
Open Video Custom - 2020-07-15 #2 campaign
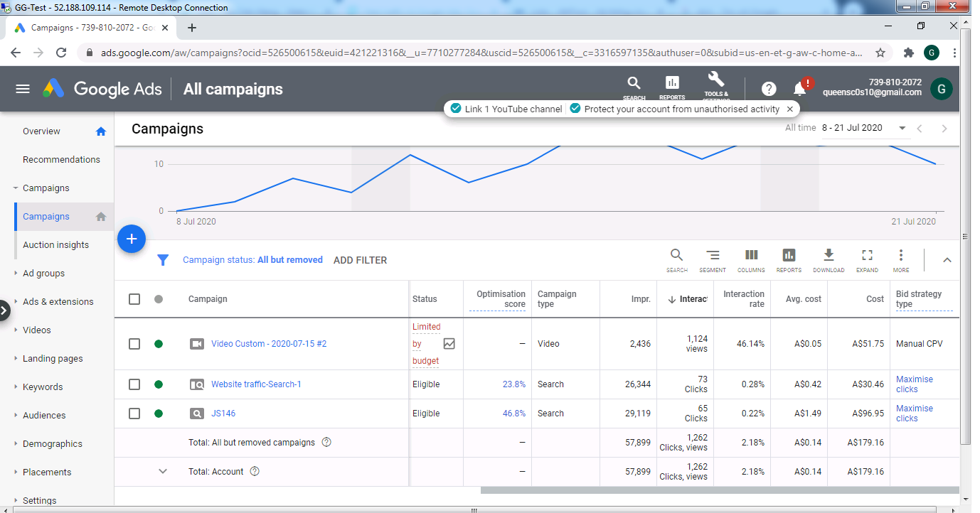[x=269, y=344]
